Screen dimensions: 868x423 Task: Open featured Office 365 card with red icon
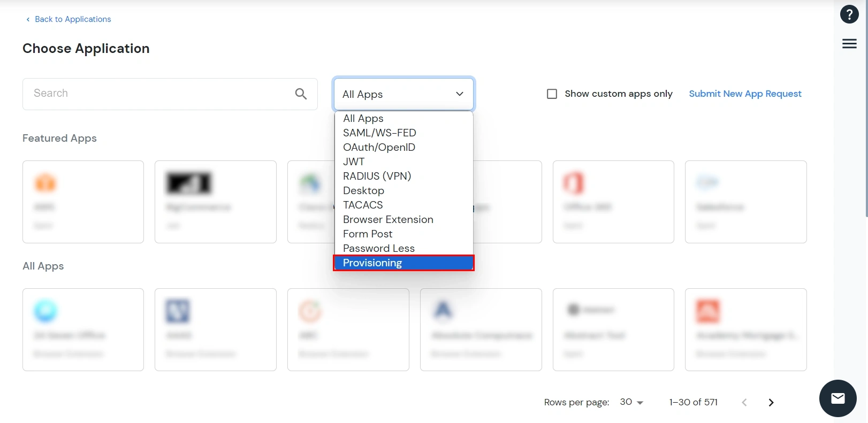coord(613,202)
